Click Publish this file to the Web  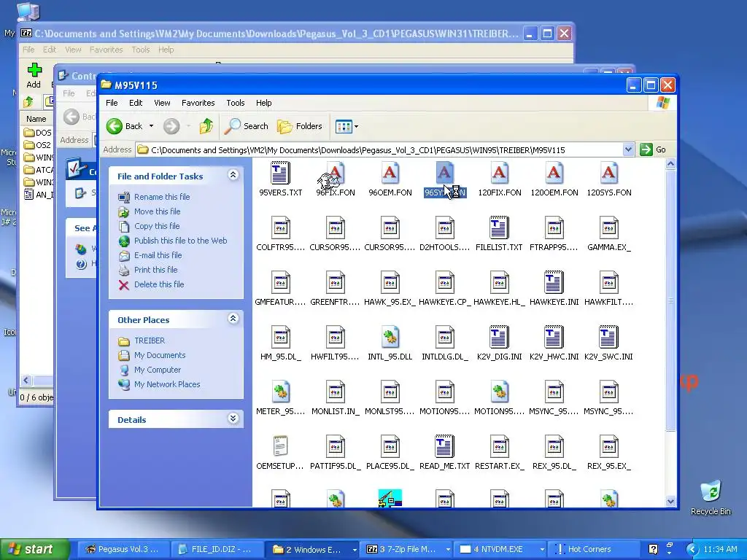[x=181, y=241]
